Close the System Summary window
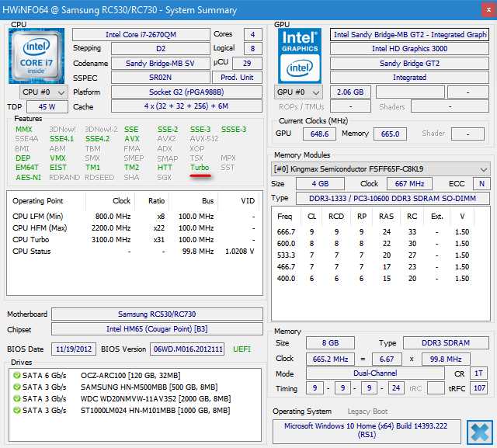 488,9
